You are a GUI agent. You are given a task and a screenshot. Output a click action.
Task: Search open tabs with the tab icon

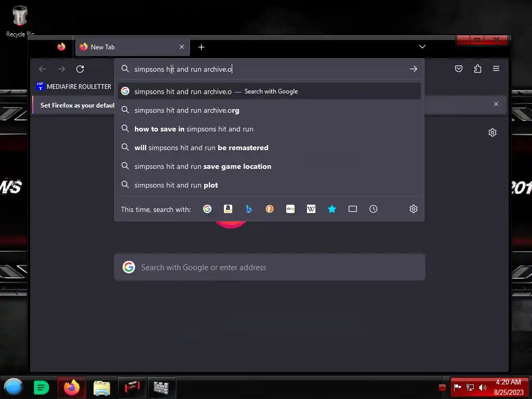pyautogui.click(x=353, y=209)
